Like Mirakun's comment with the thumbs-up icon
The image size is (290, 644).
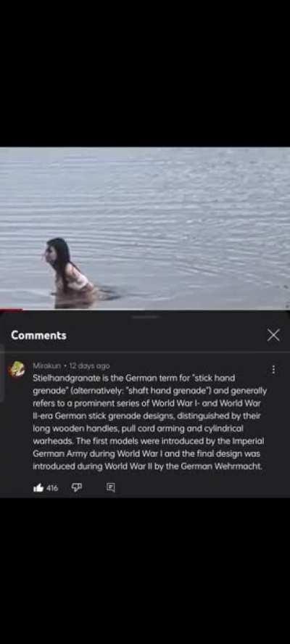[x=38, y=488]
